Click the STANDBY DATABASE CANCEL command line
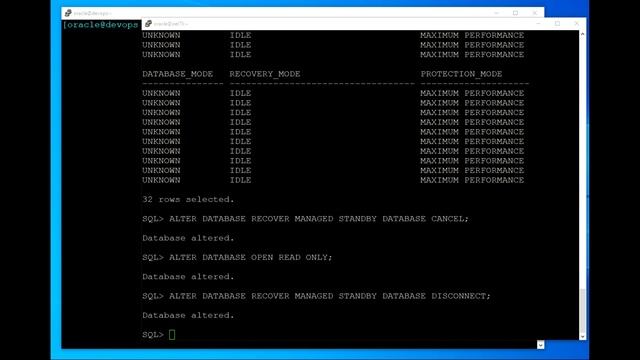The height and width of the screenshot is (360, 640). [305, 219]
